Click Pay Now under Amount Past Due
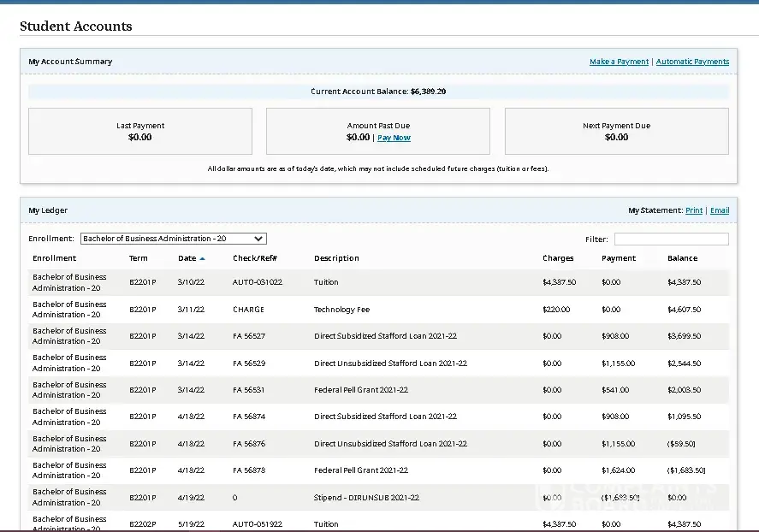The width and height of the screenshot is (759, 532). click(394, 138)
